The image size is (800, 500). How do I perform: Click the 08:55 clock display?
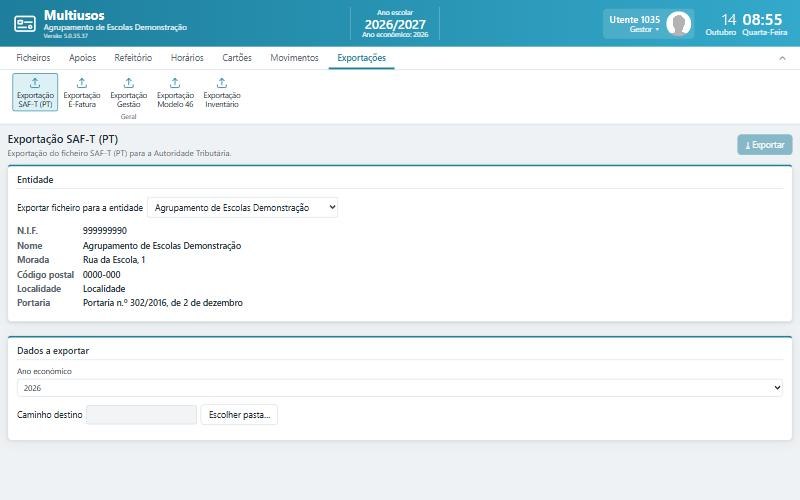(x=762, y=19)
